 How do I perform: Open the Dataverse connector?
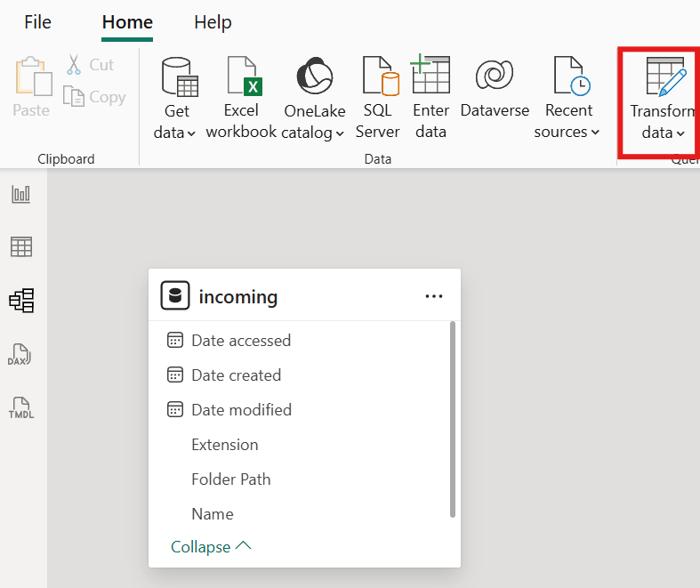495,87
